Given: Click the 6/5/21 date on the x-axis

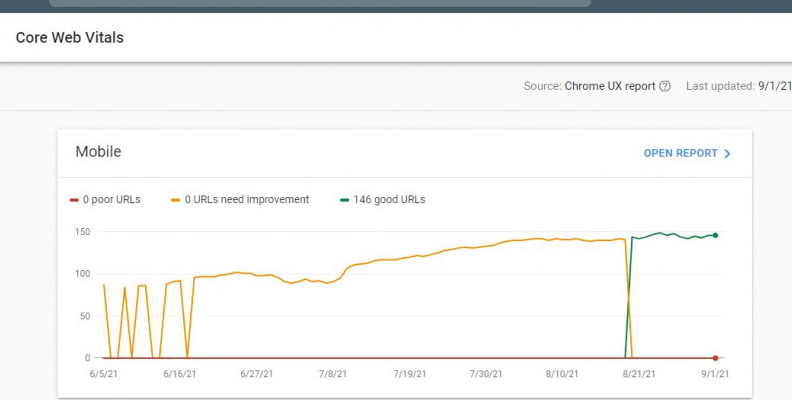Looking at the screenshot, I should (x=104, y=374).
